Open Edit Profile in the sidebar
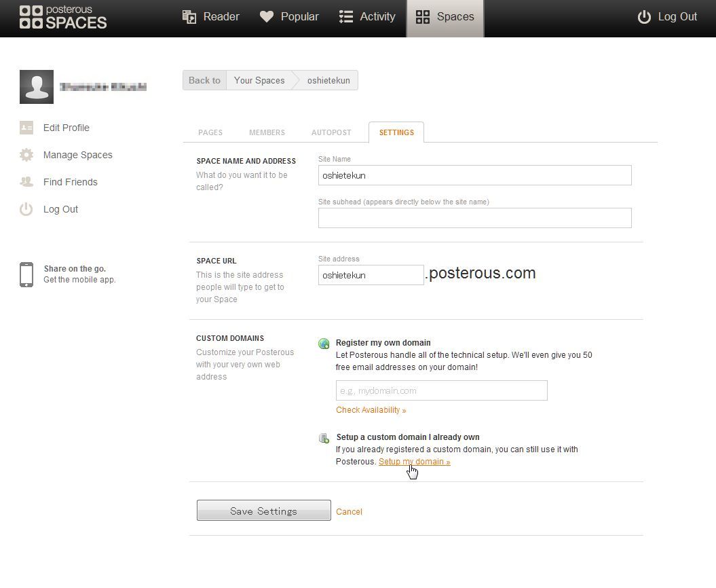This screenshot has height=588, width=716. tap(67, 128)
